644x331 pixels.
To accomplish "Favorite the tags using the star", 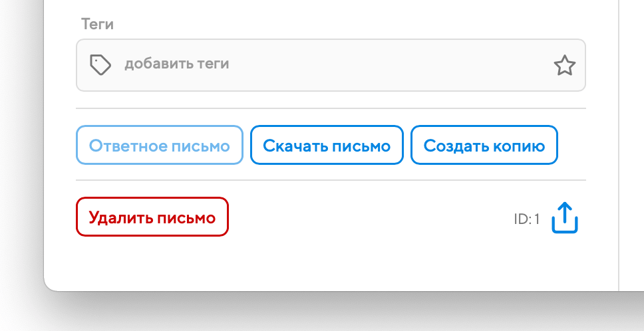I will (564, 65).
